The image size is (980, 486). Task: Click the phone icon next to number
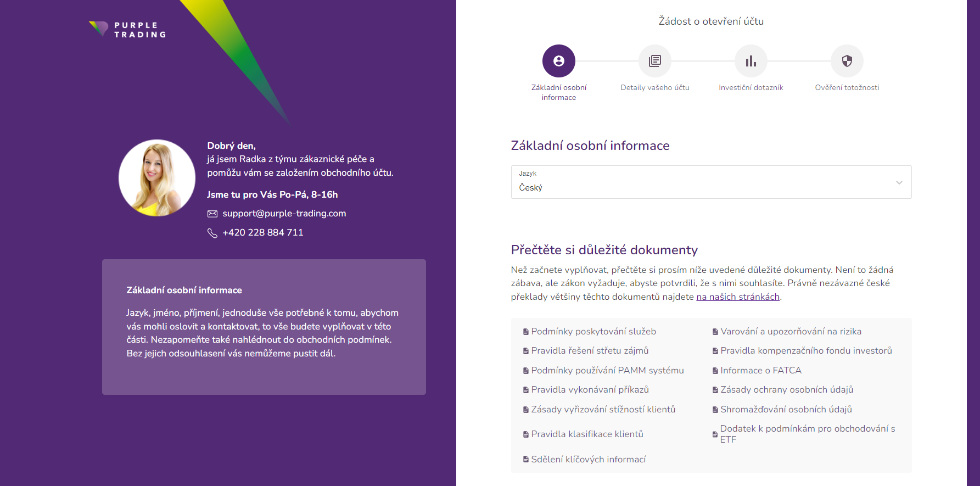point(212,233)
